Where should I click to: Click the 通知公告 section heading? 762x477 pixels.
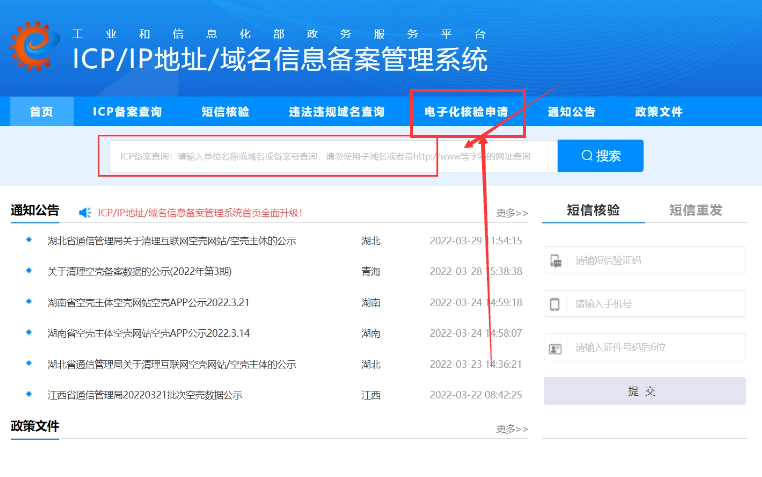[x=35, y=210]
